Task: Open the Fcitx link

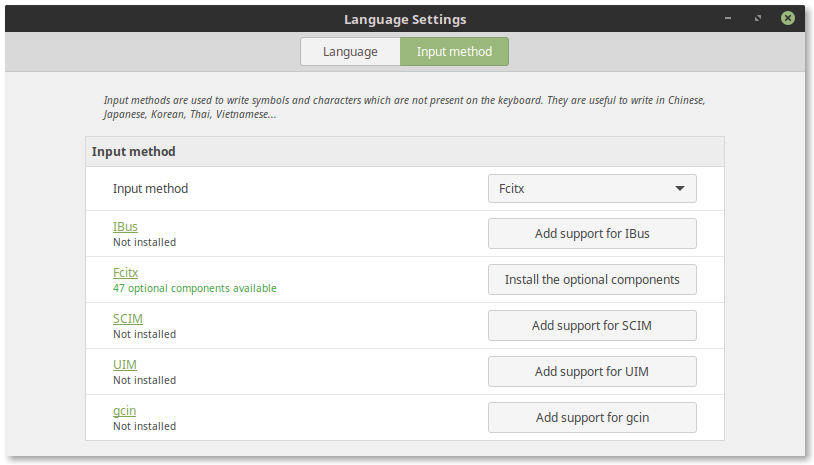Action: coord(125,273)
